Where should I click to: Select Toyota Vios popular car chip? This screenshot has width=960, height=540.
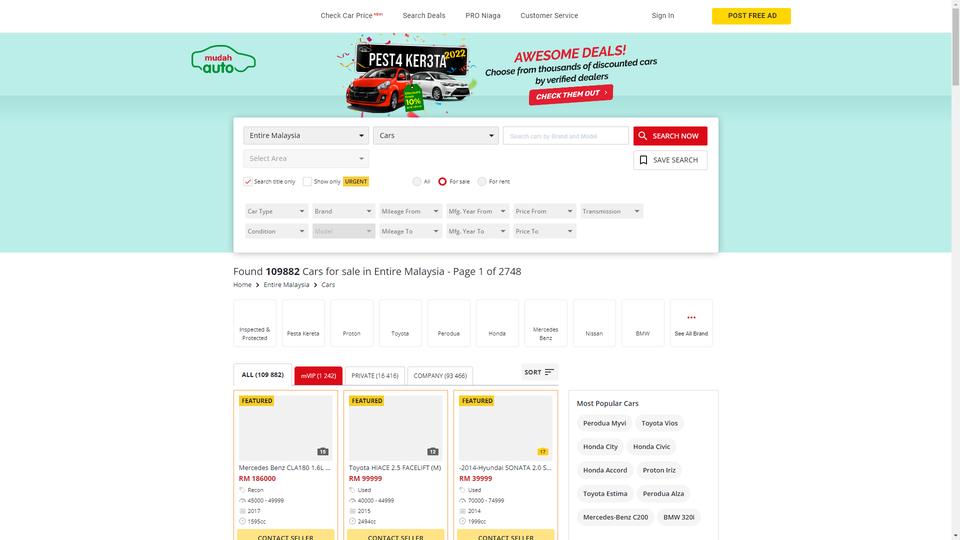pos(659,423)
